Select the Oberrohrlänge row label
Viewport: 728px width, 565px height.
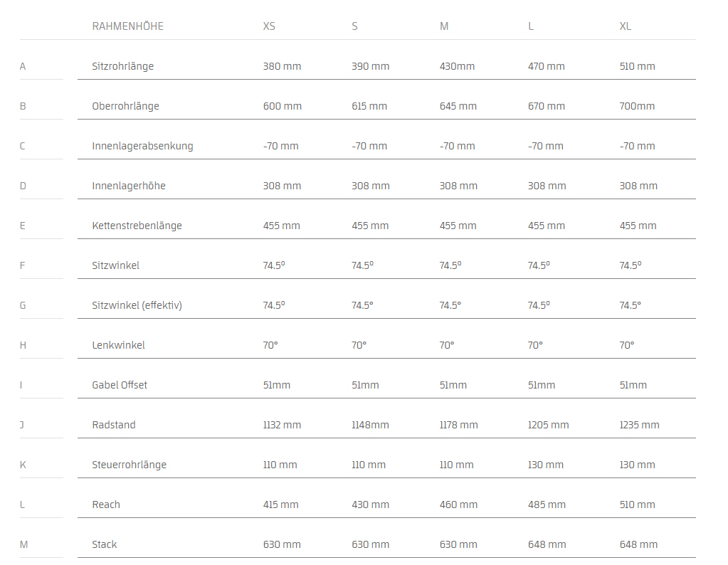[125, 106]
